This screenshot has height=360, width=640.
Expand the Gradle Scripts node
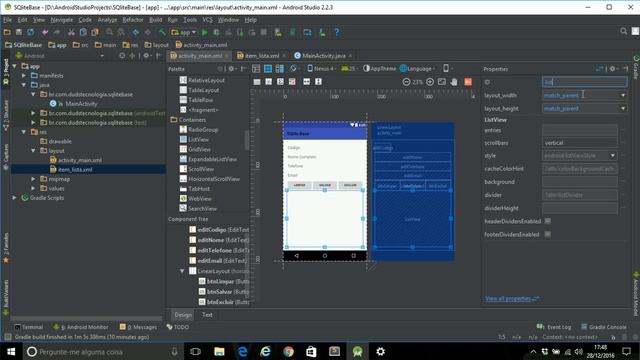tap(15, 198)
